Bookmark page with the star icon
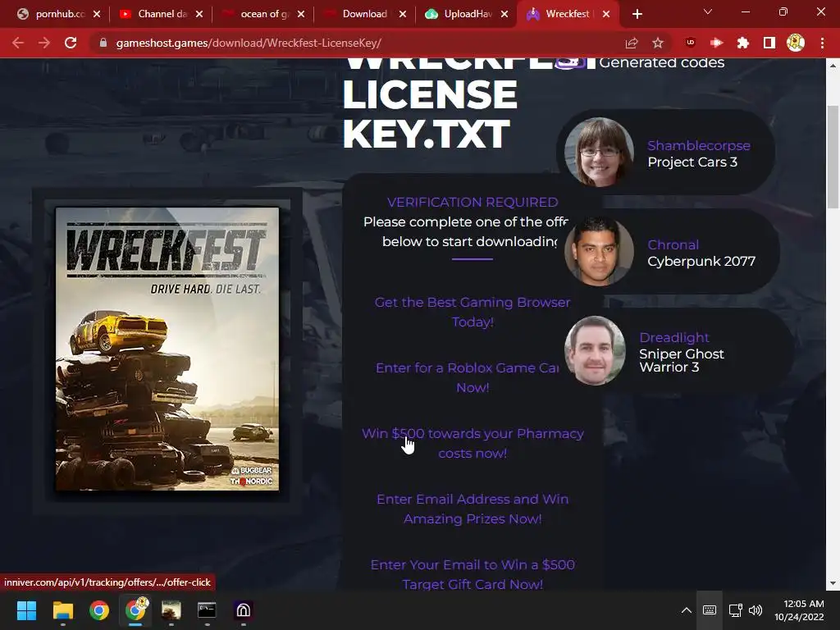 coord(658,43)
